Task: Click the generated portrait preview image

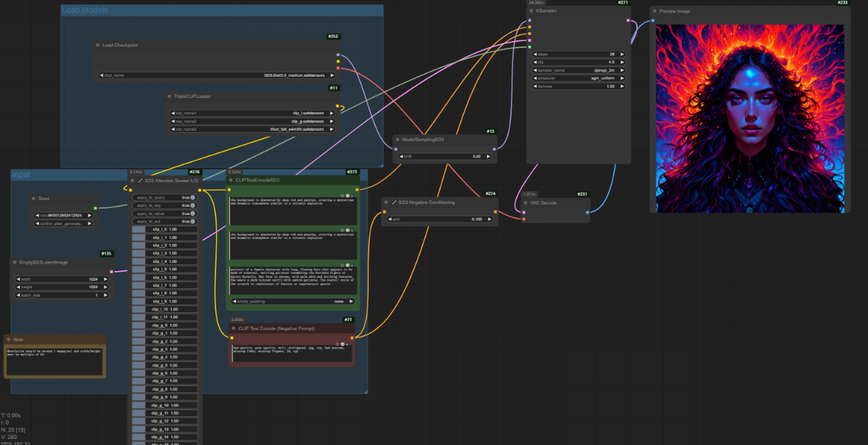Action: click(x=750, y=118)
